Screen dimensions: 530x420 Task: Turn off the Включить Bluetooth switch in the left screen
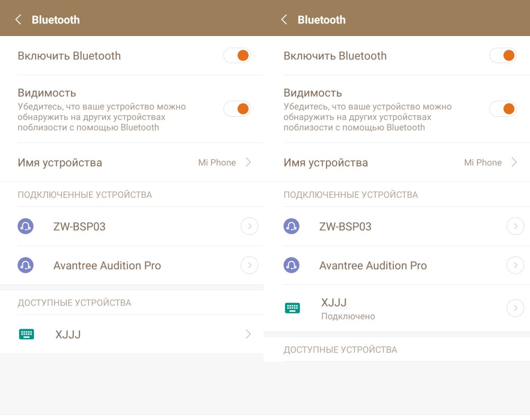(237, 56)
